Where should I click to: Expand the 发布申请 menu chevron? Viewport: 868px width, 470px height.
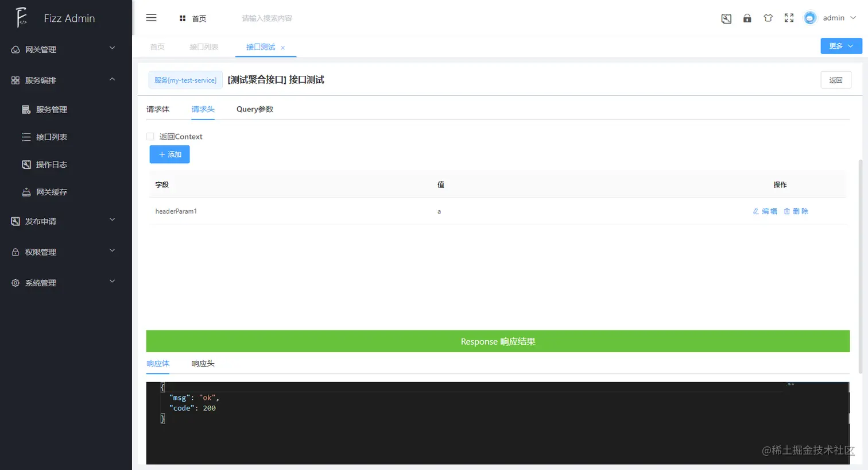point(113,220)
